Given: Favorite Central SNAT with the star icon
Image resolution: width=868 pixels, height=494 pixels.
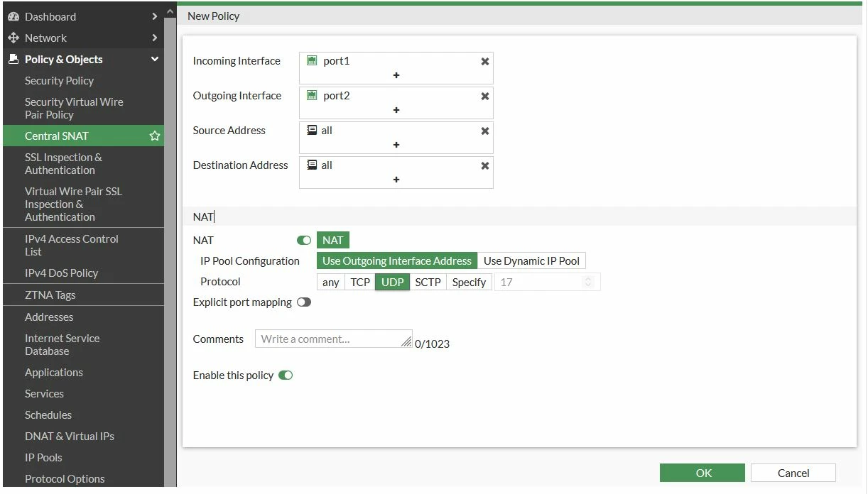Looking at the screenshot, I should [x=155, y=136].
